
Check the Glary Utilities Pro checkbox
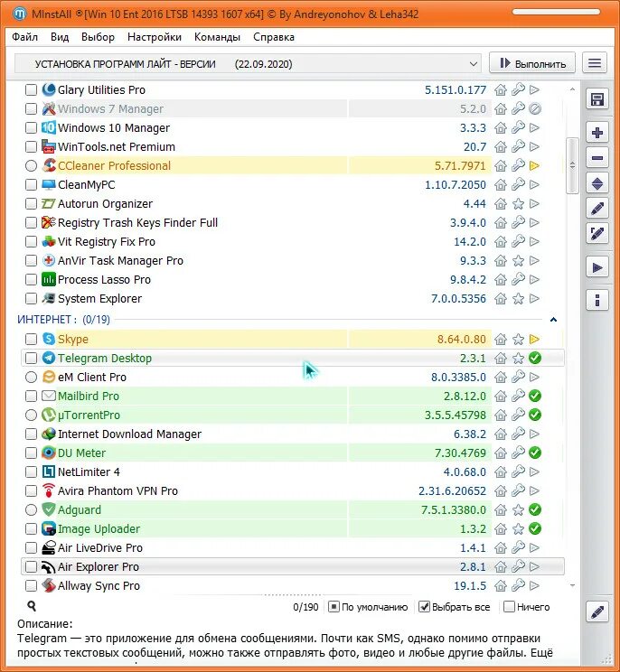pyautogui.click(x=31, y=90)
